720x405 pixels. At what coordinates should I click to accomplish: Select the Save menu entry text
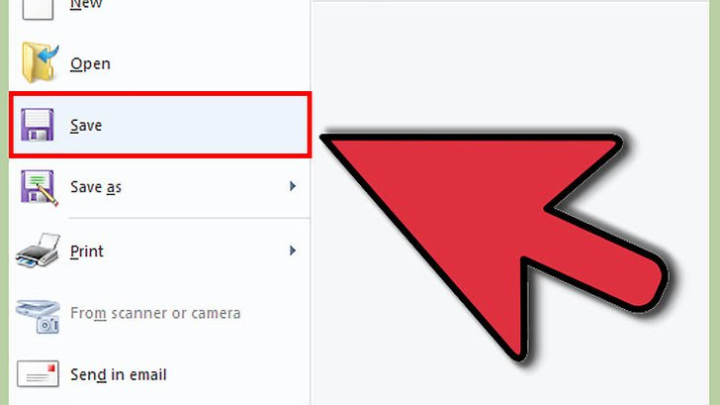[x=86, y=125]
